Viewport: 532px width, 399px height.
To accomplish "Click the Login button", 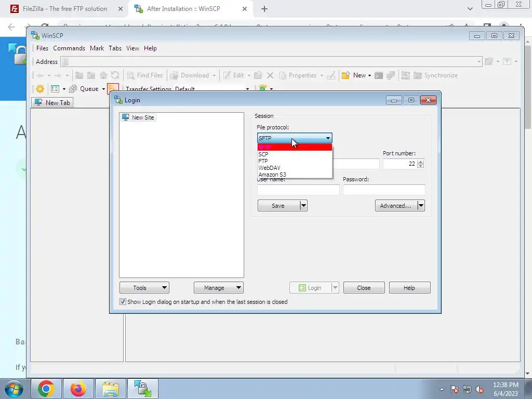I will tap(310, 288).
